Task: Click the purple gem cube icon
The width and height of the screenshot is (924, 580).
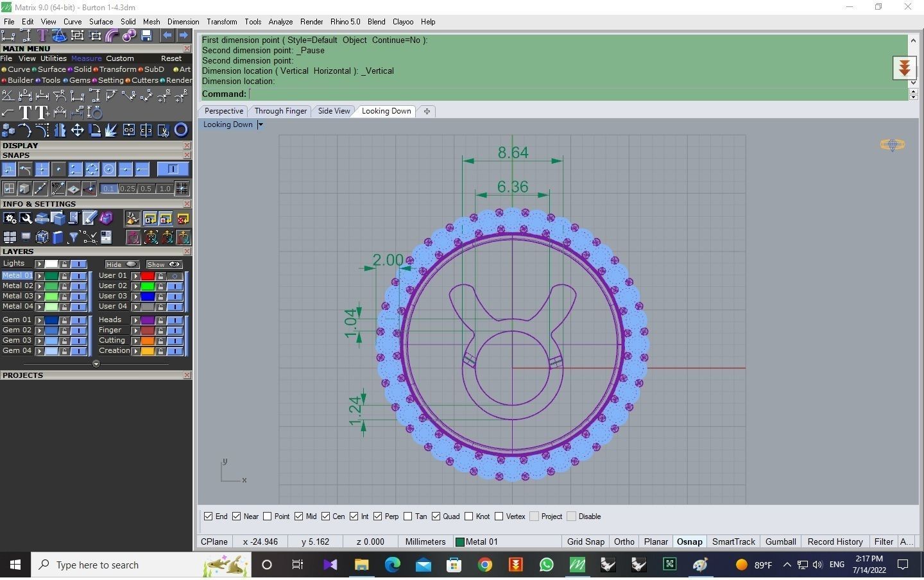Action: [x=106, y=218]
